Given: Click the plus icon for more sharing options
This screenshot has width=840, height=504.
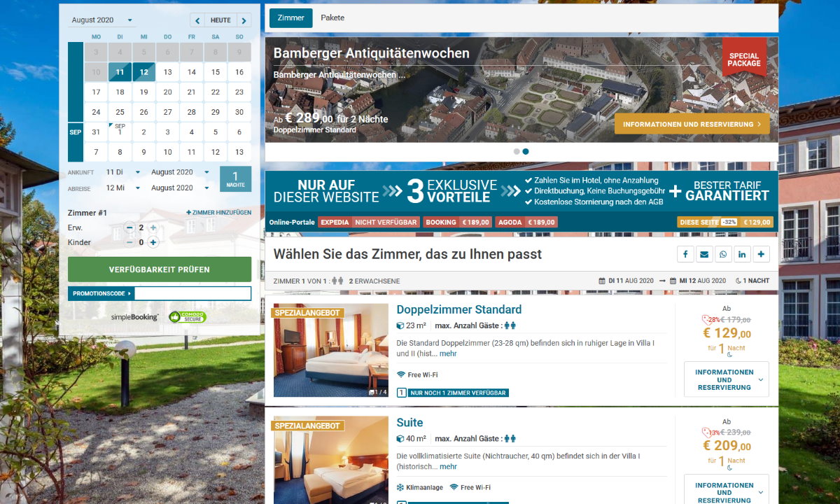Looking at the screenshot, I should [762, 254].
